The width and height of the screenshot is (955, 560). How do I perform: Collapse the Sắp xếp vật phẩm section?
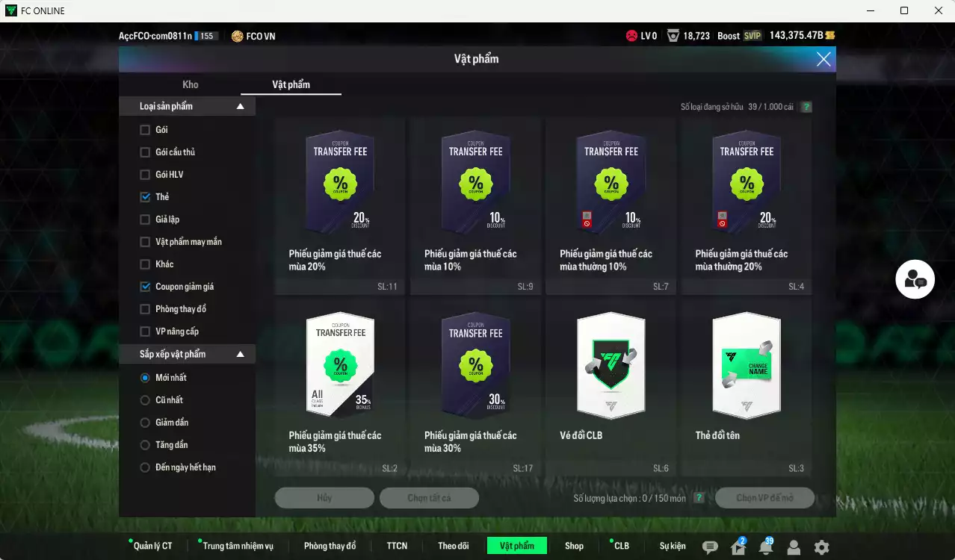click(240, 355)
